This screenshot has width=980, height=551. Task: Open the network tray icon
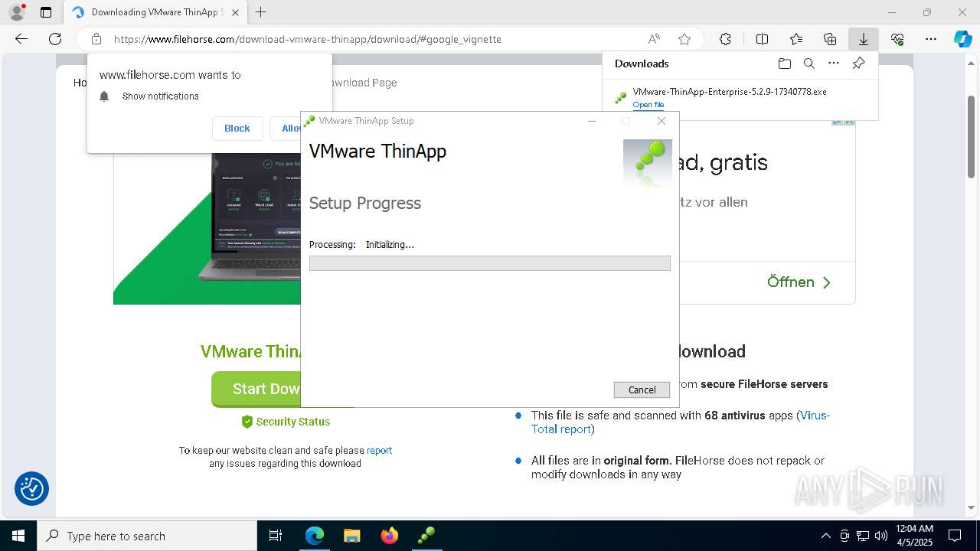(863, 536)
